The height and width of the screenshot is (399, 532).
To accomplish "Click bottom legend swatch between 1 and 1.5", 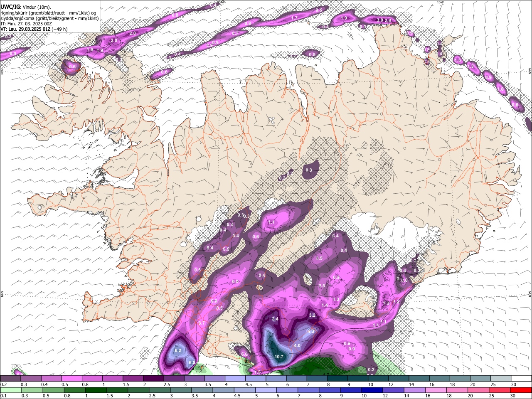I will 96,390.
